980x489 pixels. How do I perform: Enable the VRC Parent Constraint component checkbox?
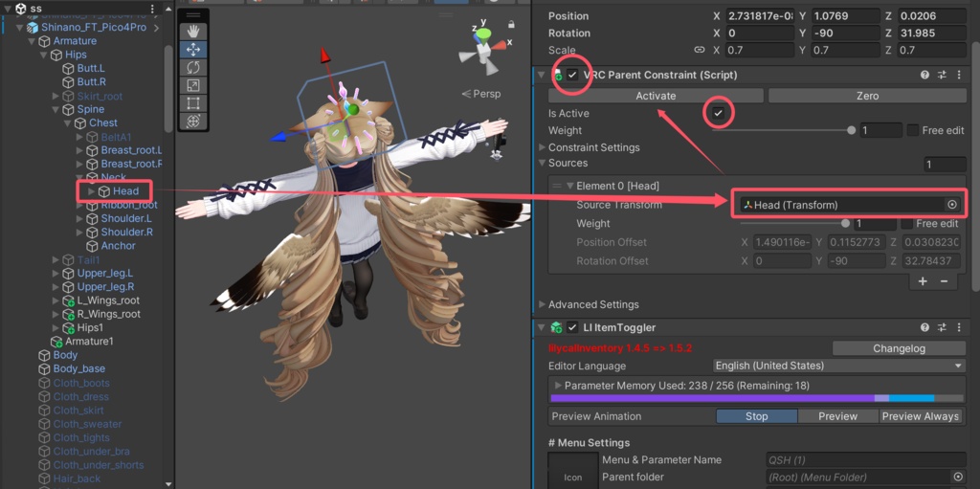(x=572, y=75)
